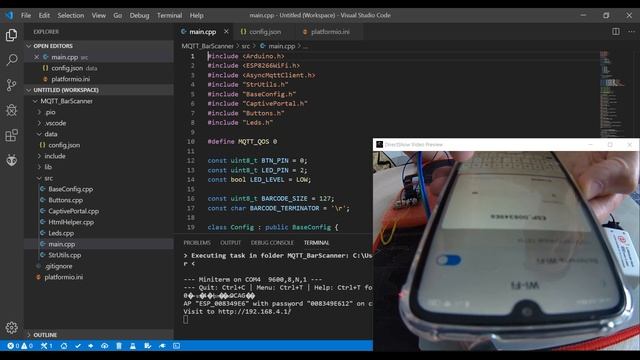Open config.json from Open Editors list

(67, 68)
